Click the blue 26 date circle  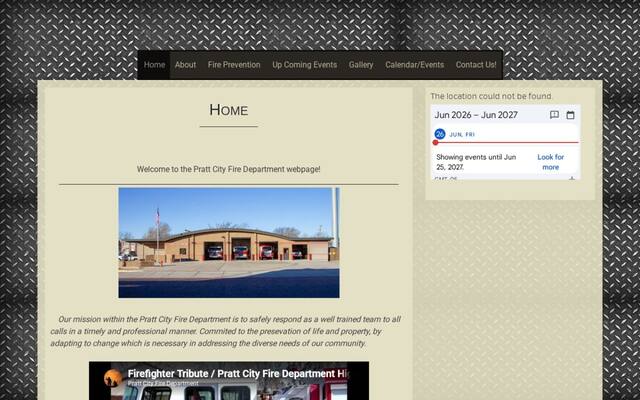[x=440, y=134]
